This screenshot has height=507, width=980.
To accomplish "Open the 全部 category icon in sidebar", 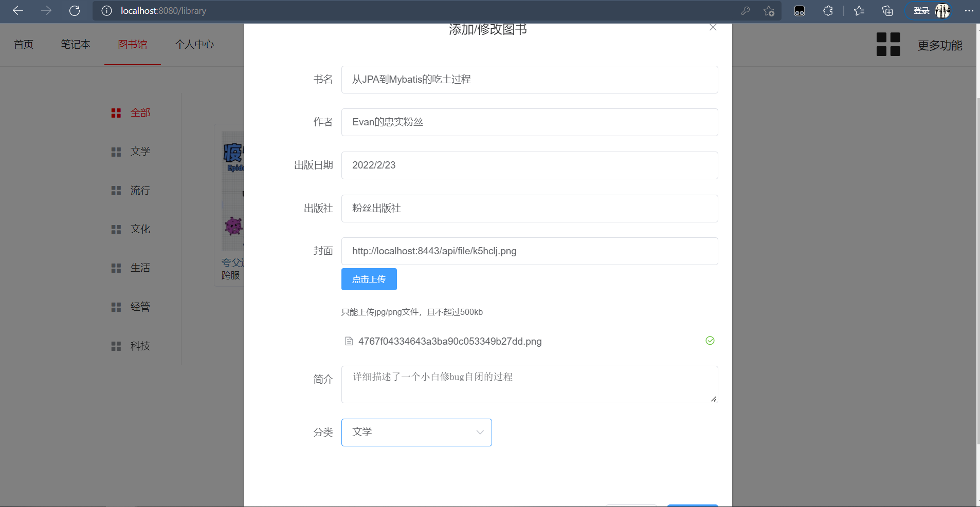I will point(116,112).
